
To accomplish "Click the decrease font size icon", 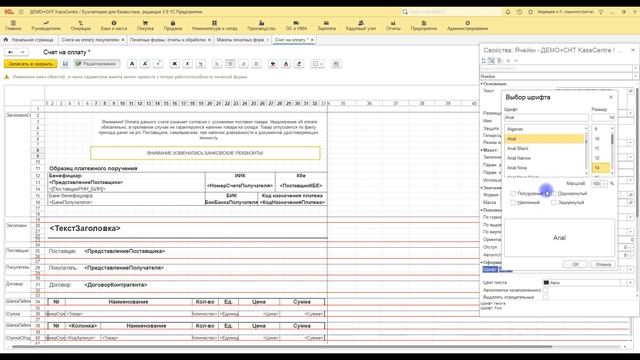I will (x=158, y=64).
